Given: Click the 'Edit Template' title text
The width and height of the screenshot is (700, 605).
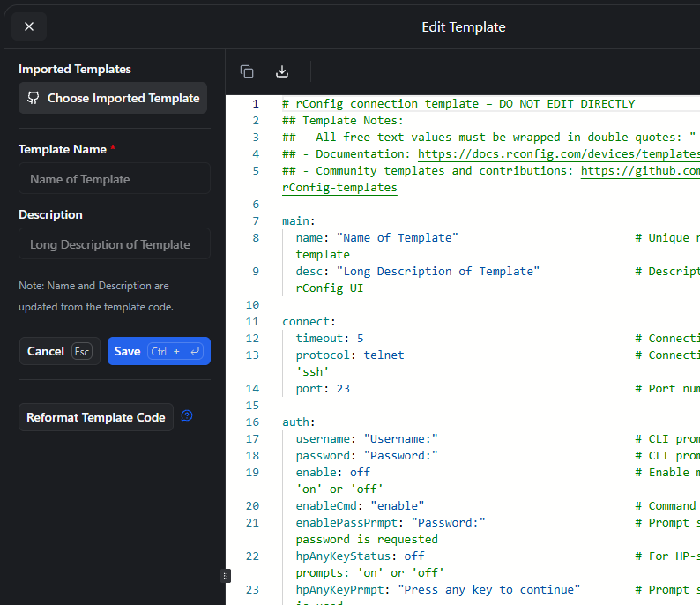Looking at the screenshot, I should coord(464,27).
